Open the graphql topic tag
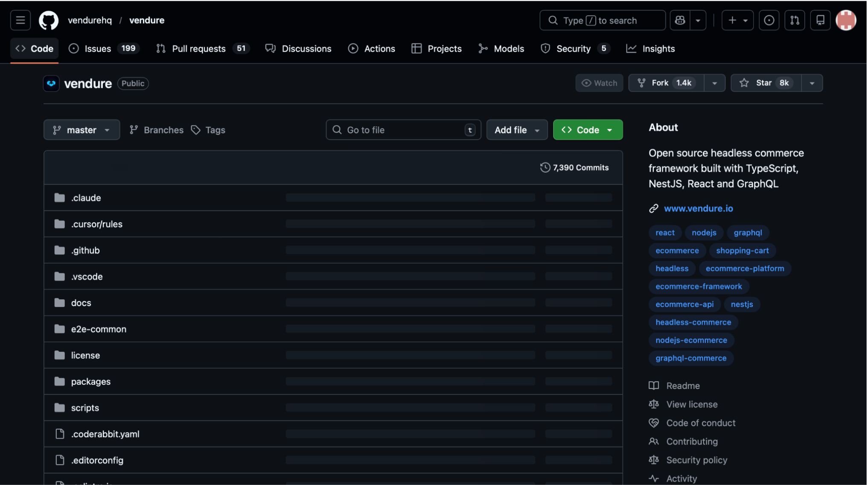 748,233
